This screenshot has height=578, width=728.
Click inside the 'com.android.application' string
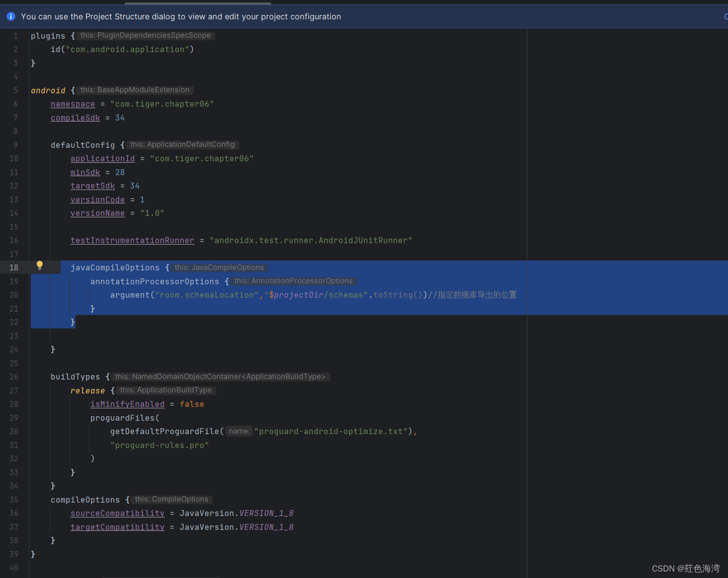(x=129, y=49)
